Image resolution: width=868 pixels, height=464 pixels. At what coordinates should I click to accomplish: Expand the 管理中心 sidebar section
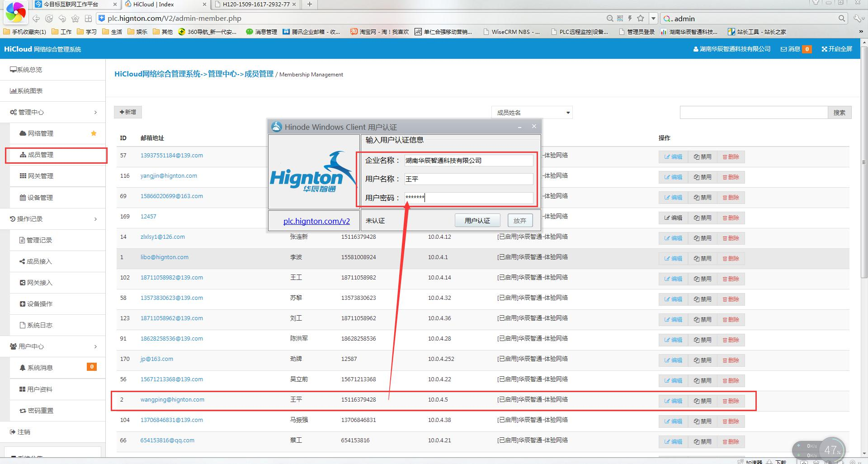click(x=53, y=112)
